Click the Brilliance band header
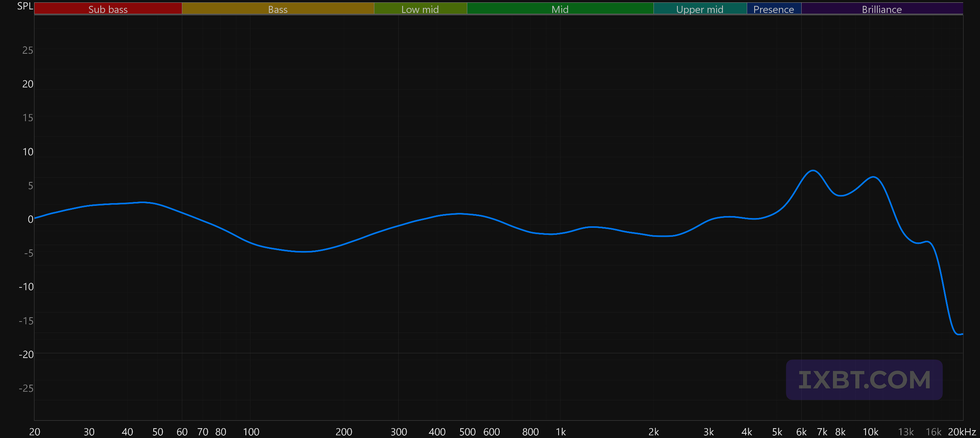Screen dimensions: 980x438 coord(882,9)
